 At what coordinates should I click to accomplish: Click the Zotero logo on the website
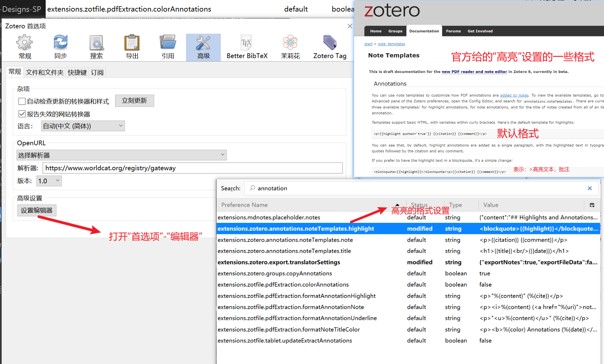pos(392,10)
